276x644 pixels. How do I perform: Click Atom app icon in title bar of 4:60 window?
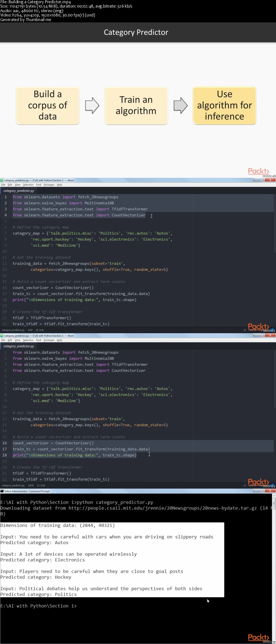coord(2,180)
